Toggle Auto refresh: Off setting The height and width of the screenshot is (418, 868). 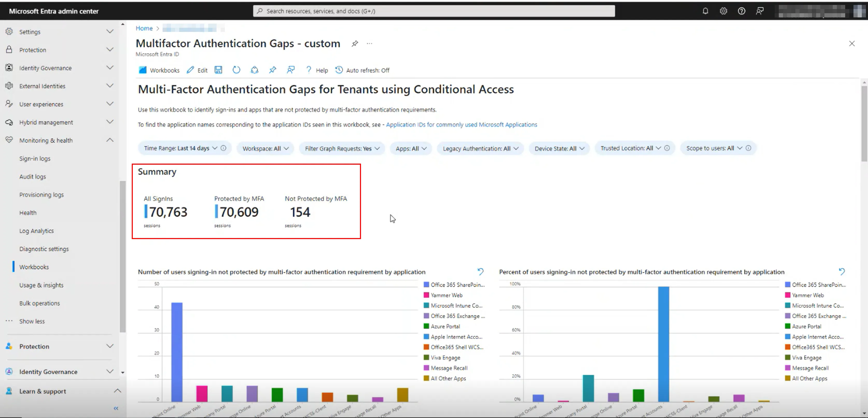(x=362, y=70)
